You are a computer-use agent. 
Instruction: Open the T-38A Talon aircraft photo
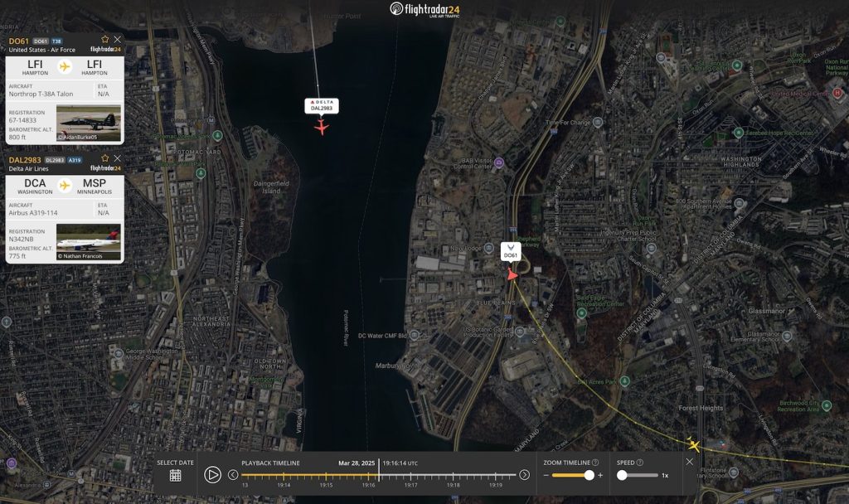click(x=89, y=124)
